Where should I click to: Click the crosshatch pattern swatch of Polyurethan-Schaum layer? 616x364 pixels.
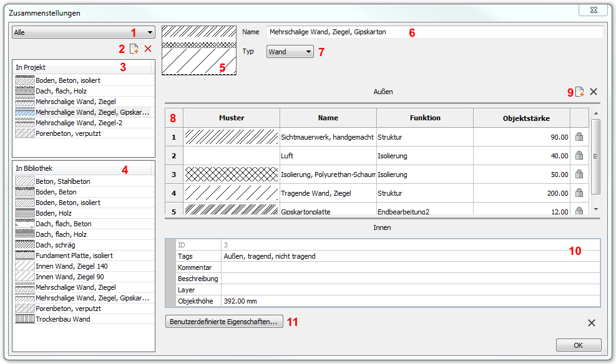click(x=232, y=174)
